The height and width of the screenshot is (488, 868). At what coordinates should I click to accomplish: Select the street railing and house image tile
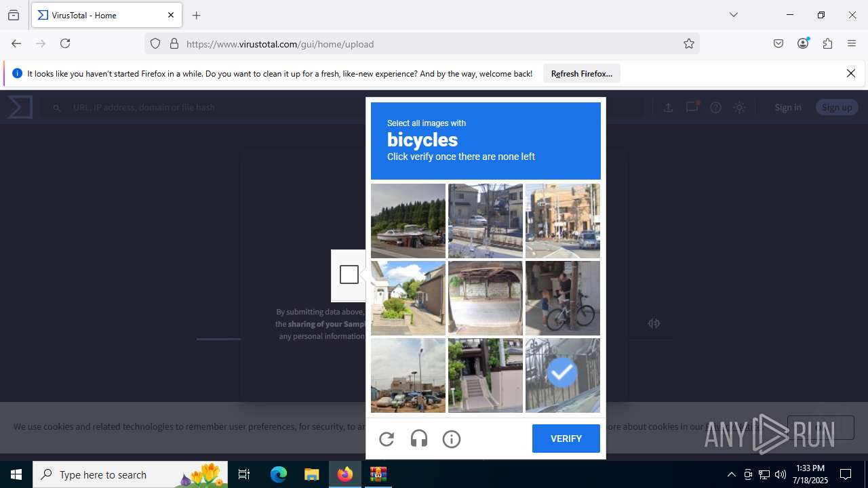[486, 221]
